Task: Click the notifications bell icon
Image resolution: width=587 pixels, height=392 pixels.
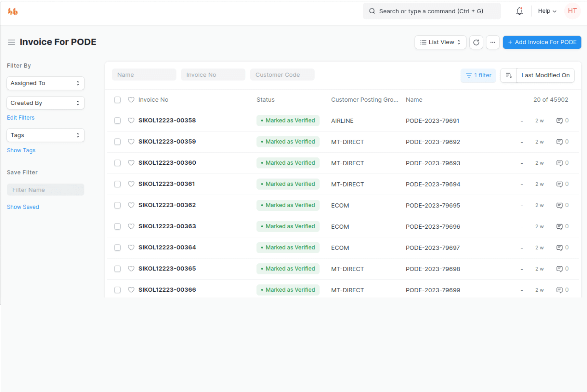Action: click(519, 11)
